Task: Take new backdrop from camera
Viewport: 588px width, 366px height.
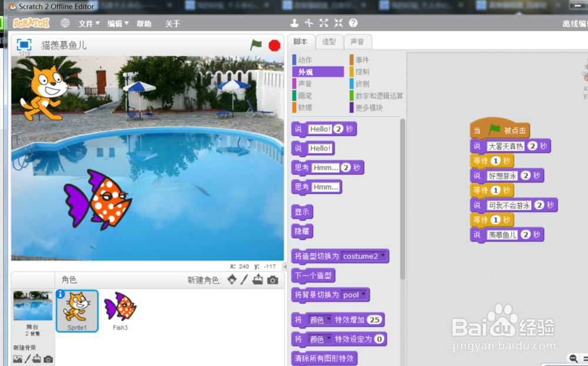Action: click(48, 360)
